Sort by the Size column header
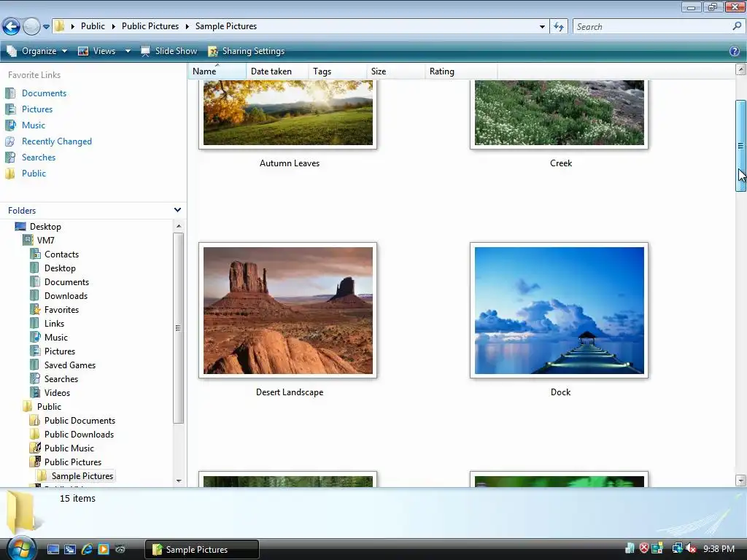This screenshot has height=560, width=747. 396,71
